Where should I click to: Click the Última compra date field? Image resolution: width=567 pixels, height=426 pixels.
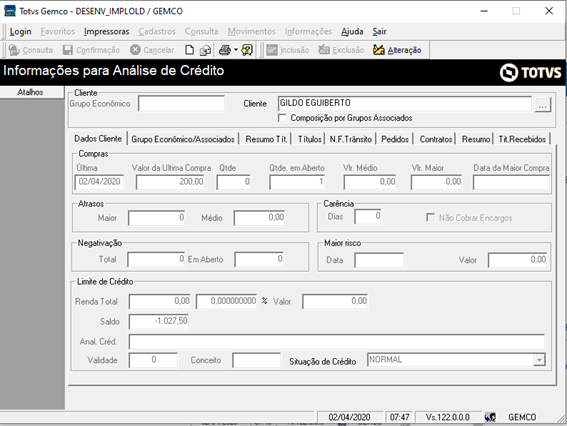point(99,182)
